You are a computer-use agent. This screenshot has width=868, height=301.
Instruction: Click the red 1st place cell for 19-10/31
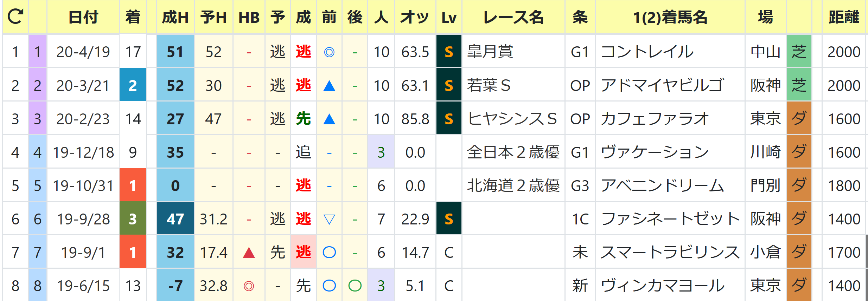coord(133,186)
